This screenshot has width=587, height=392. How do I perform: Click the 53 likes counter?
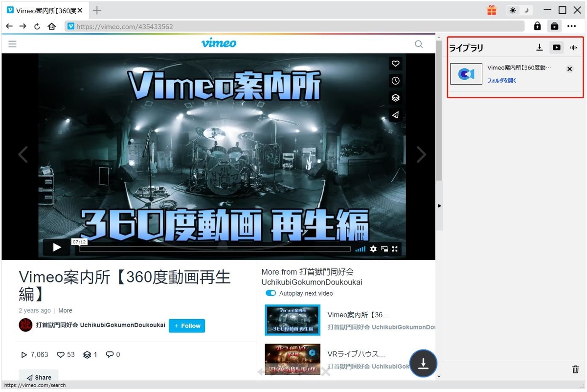tap(66, 354)
